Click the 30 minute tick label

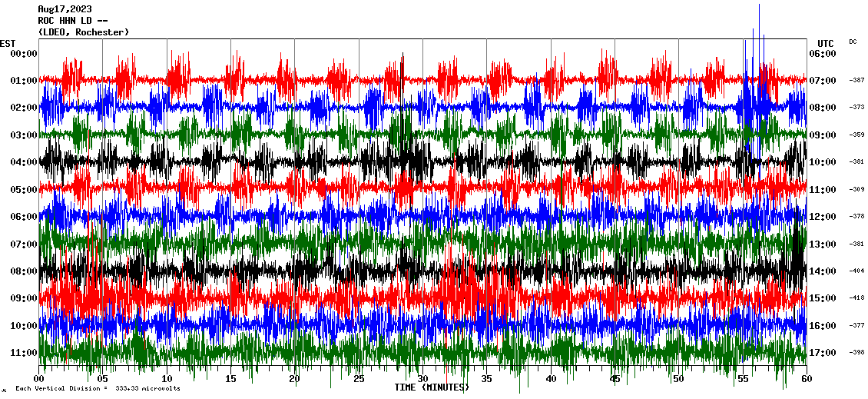point(422,379)
